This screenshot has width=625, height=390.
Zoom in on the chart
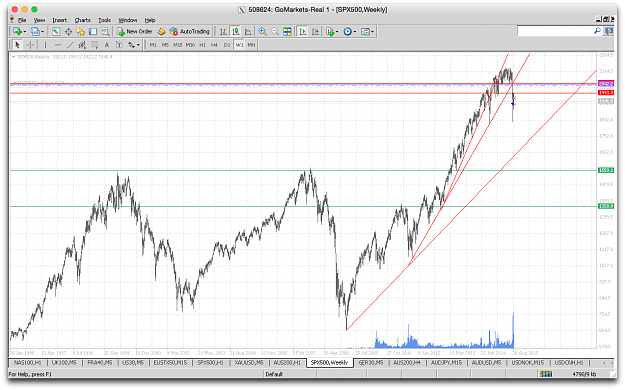click(x=263, y=32)
